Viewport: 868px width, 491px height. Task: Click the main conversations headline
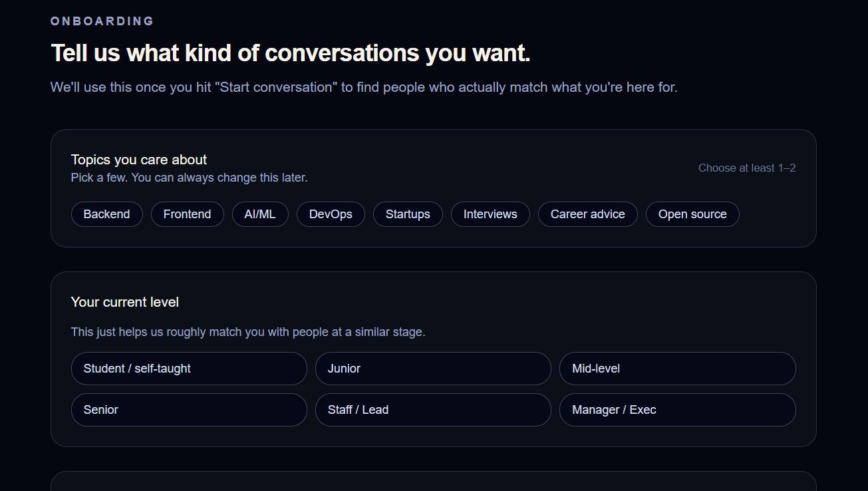tap(291, 53)
